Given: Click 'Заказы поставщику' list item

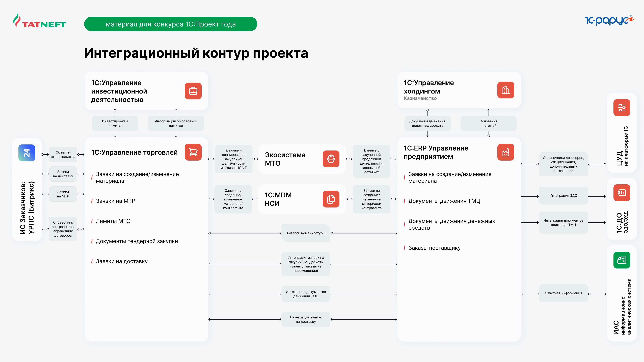Looking at the screenshot, I should [434, 248].
